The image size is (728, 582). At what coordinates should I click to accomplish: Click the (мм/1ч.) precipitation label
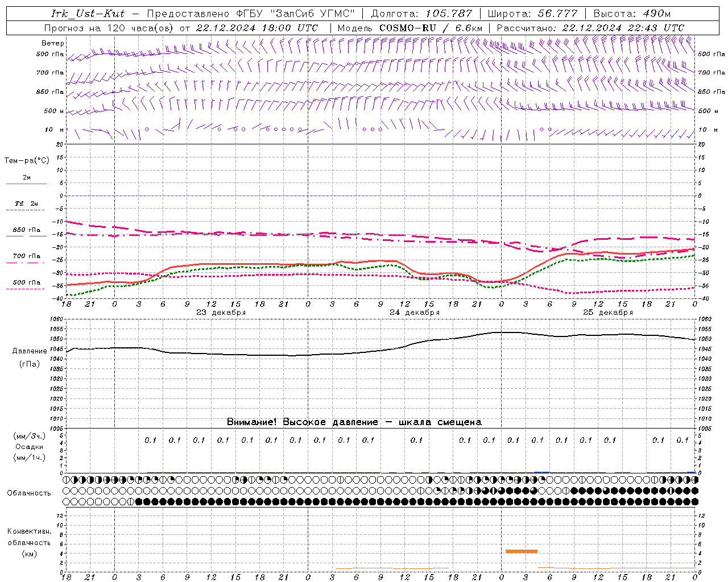click(x=30, y=458)
